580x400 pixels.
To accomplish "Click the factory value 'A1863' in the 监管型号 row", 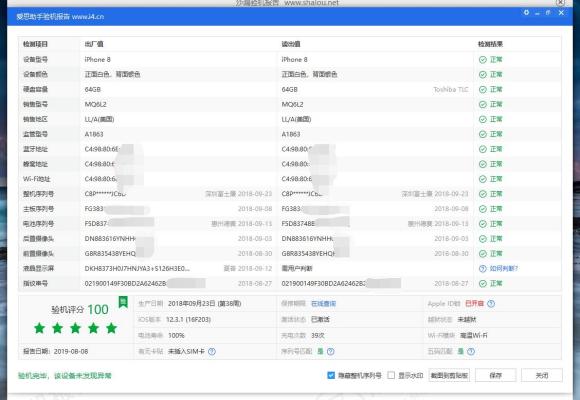I will tap(94, 134).
